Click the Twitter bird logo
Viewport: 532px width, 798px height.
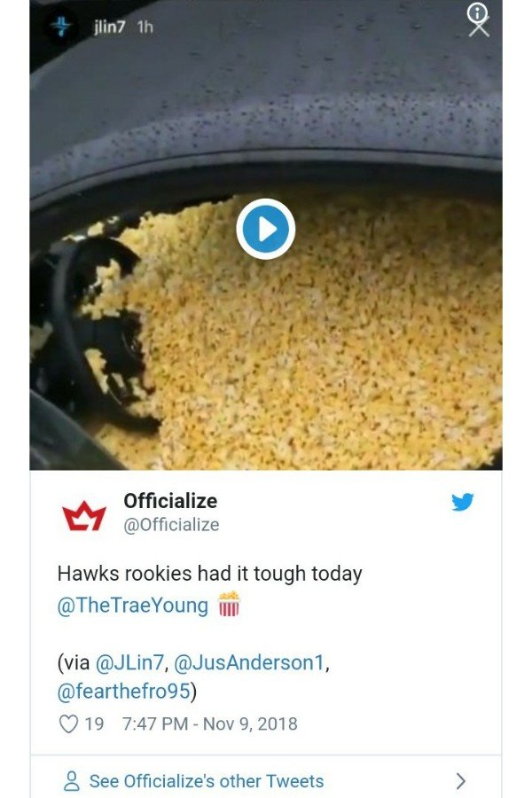click(462, 502)
